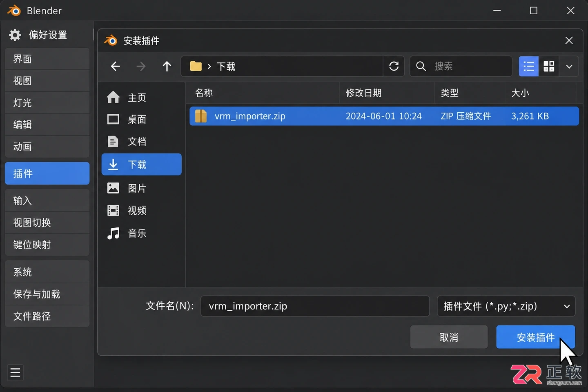Open the 键位映射 keymap preferences tab
Screen dimensions: 588x392
point(47,245)
